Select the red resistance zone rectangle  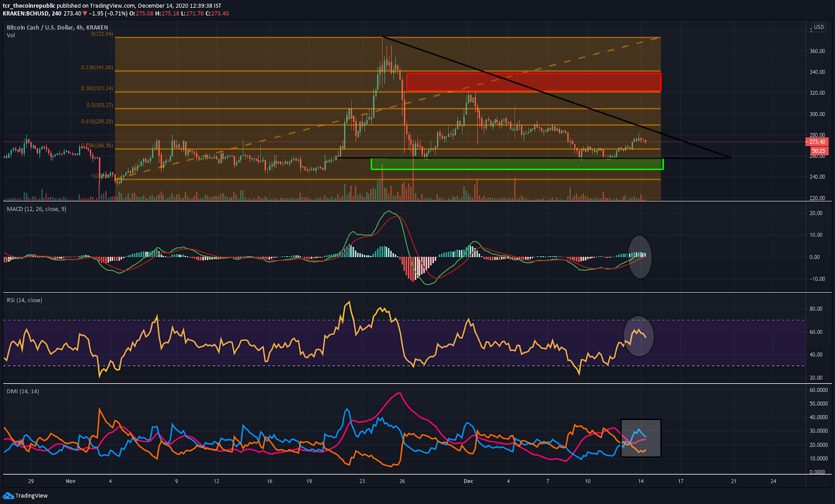point(533,82)
